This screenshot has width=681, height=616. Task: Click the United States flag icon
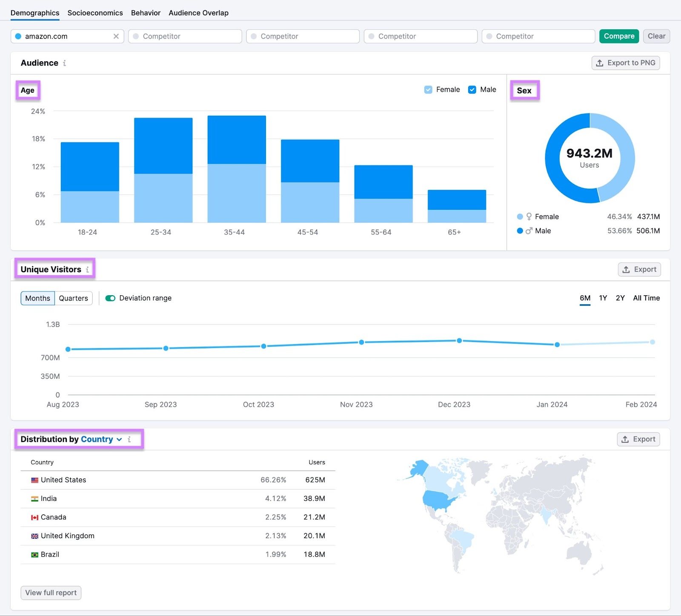[34, 480]
